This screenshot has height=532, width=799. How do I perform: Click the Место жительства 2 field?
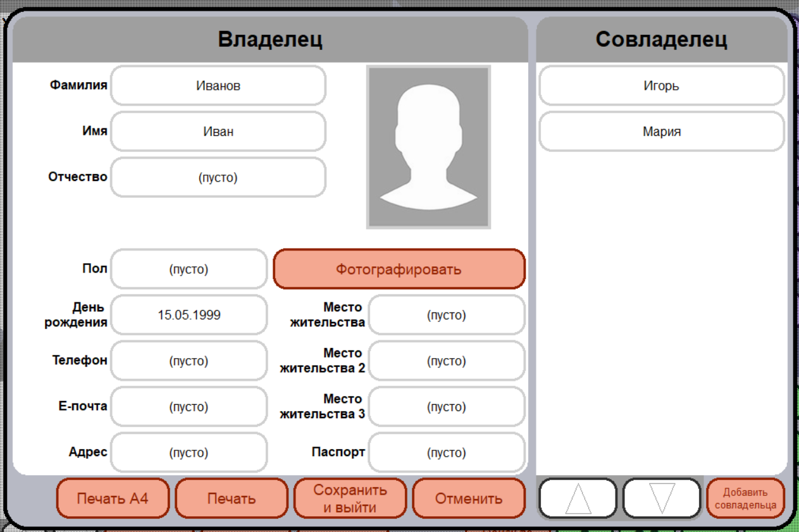pyautogui.click(x=447, y=361)
